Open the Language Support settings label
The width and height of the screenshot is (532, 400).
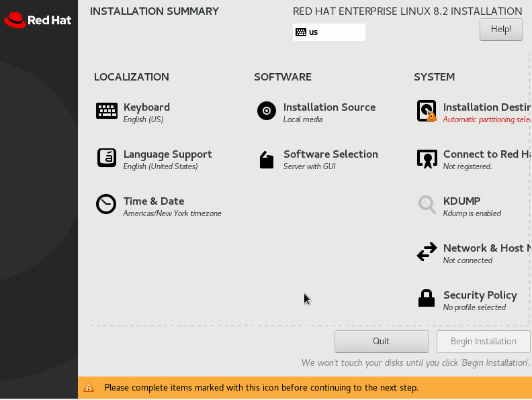tap(168, 154)
